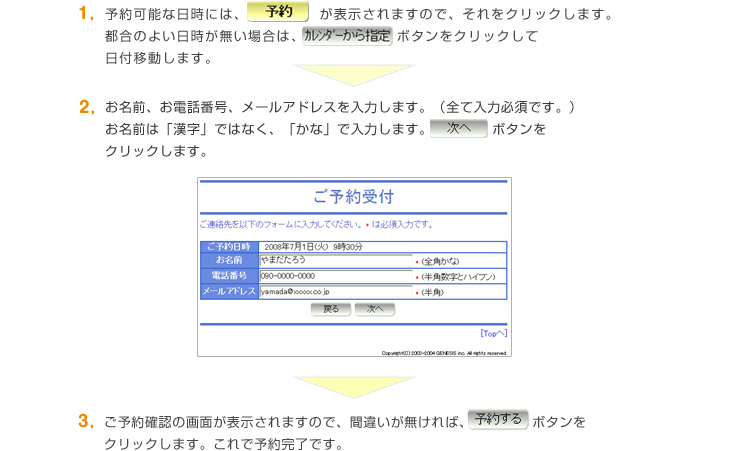Viewport: 735px width, 451px height.
Task: Click the メールアドレス row label
Action: (229, 291)
